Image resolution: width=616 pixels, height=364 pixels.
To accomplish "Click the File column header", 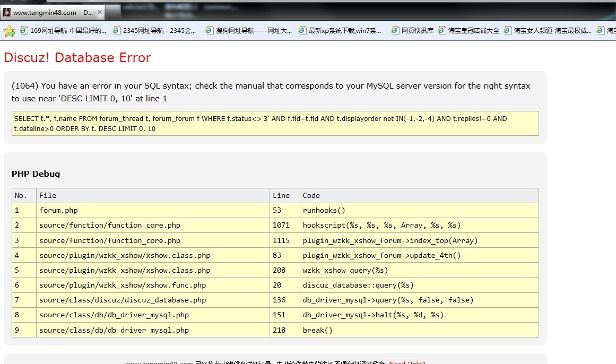I will [x=153, y=195].
